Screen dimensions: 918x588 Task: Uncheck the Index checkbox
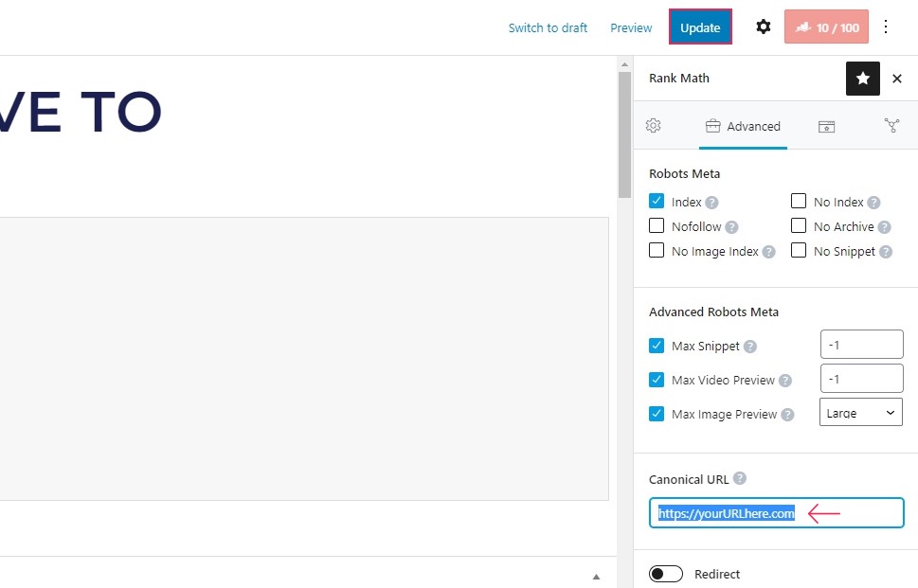click(x=657, y=202)
